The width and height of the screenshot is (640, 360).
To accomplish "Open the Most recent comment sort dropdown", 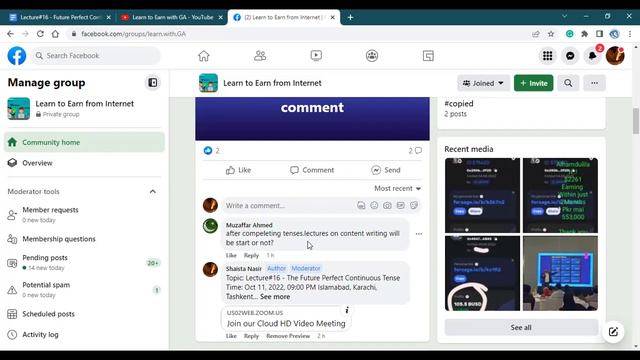I will [398, 188].
